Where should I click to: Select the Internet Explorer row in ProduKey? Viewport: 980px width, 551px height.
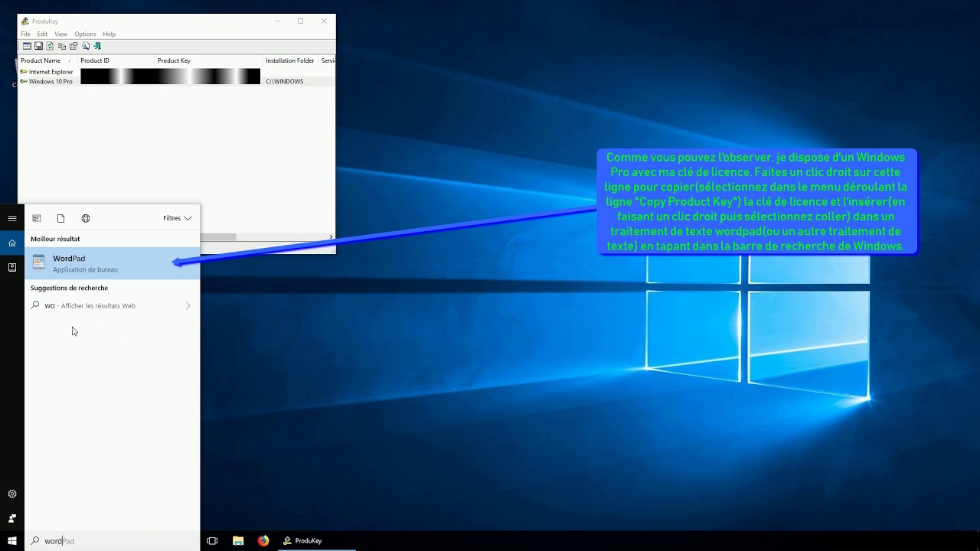47,72
